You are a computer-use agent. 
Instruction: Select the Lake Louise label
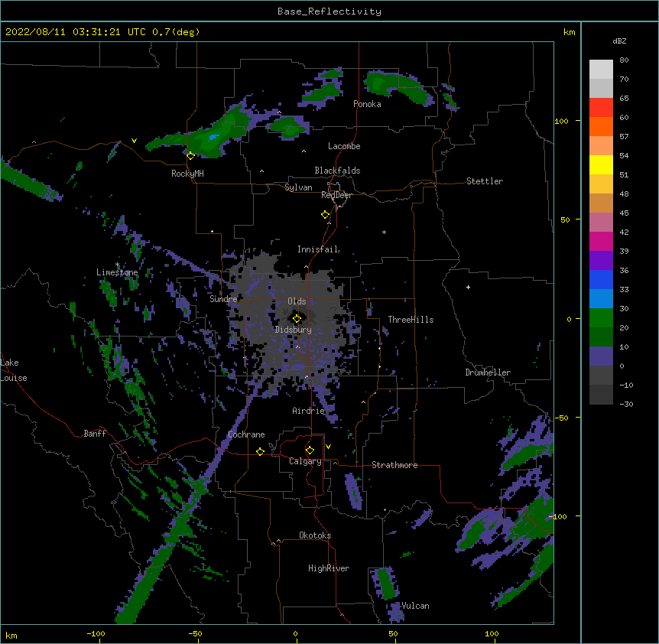point(14,370)
